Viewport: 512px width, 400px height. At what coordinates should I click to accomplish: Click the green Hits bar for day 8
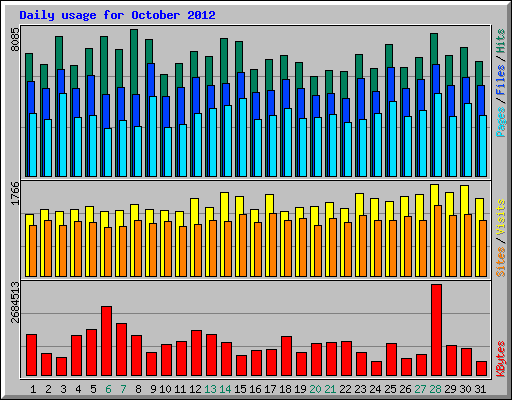pyautogui.click(x=134, y=62)
